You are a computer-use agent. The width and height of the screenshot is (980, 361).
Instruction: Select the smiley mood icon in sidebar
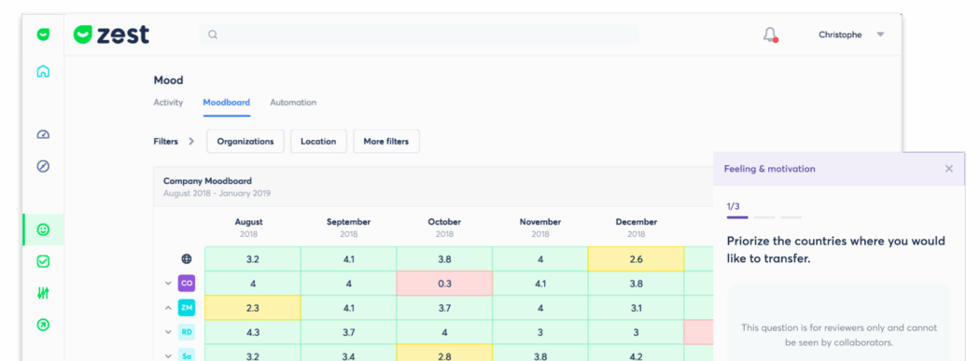click(x=43, y=229)
